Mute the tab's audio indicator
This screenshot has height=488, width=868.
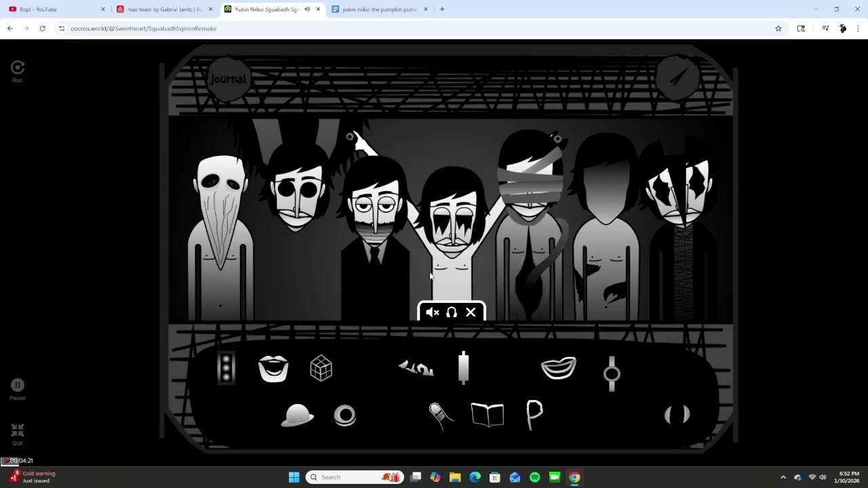(x=307, y=9)
